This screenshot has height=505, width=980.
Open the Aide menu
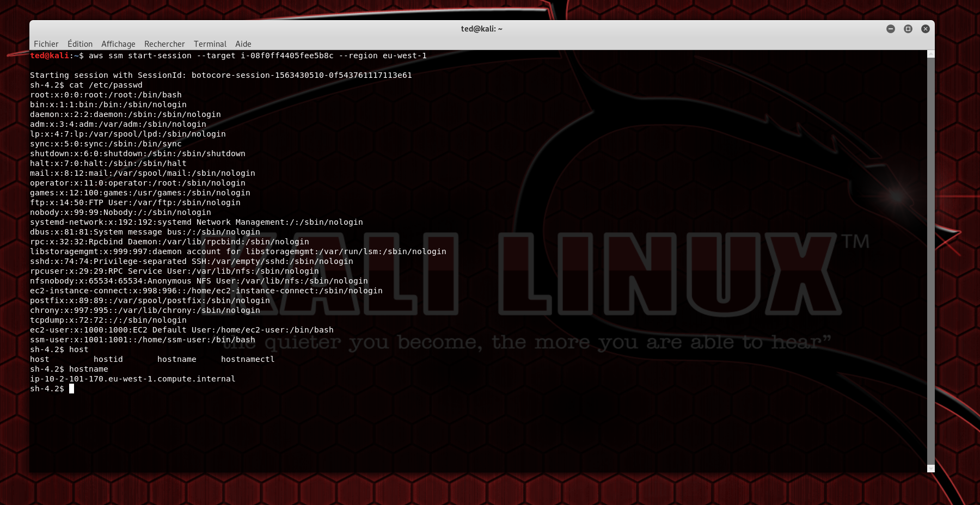pos(243,44)
